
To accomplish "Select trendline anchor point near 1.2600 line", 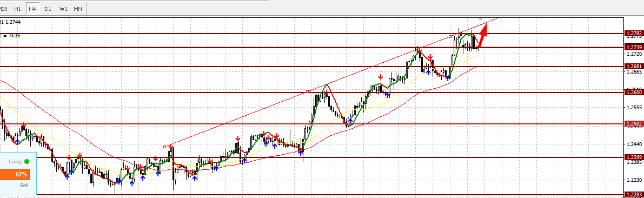I will 308,91.
